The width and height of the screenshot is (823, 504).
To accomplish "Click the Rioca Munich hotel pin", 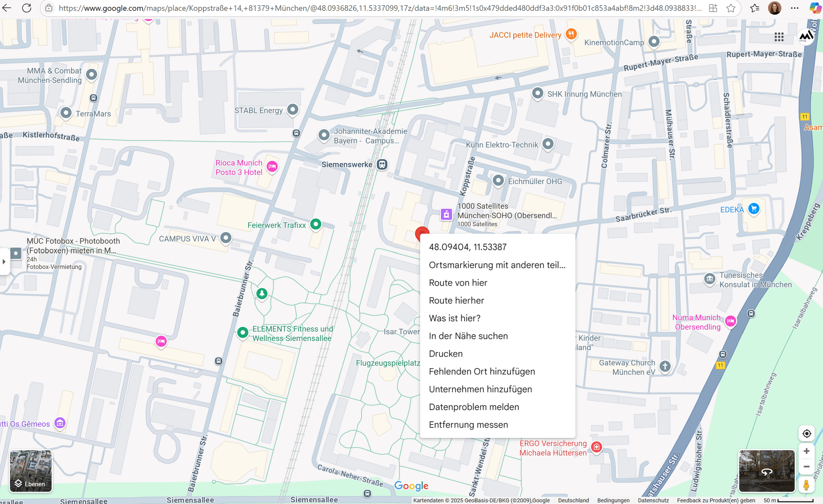I will click(272, 166).
